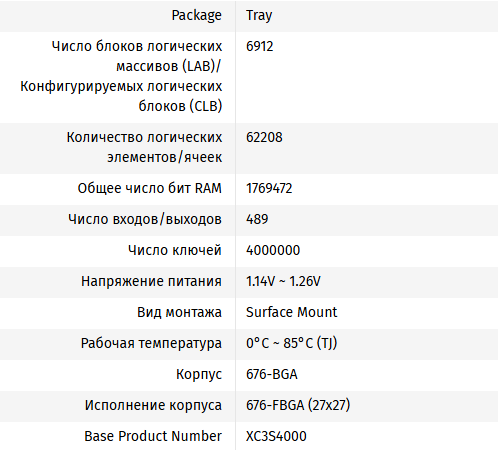The width and height of the screenshot is (498, 450).
Task: Select the 676-FBGA (27x27) value
Action: [298, 405]
